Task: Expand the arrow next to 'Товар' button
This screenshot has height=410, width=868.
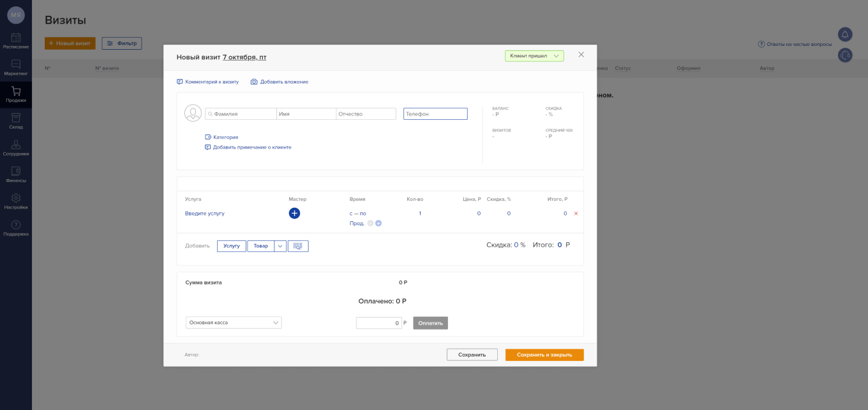Action: pyautogui.click(x=280, y=246)
